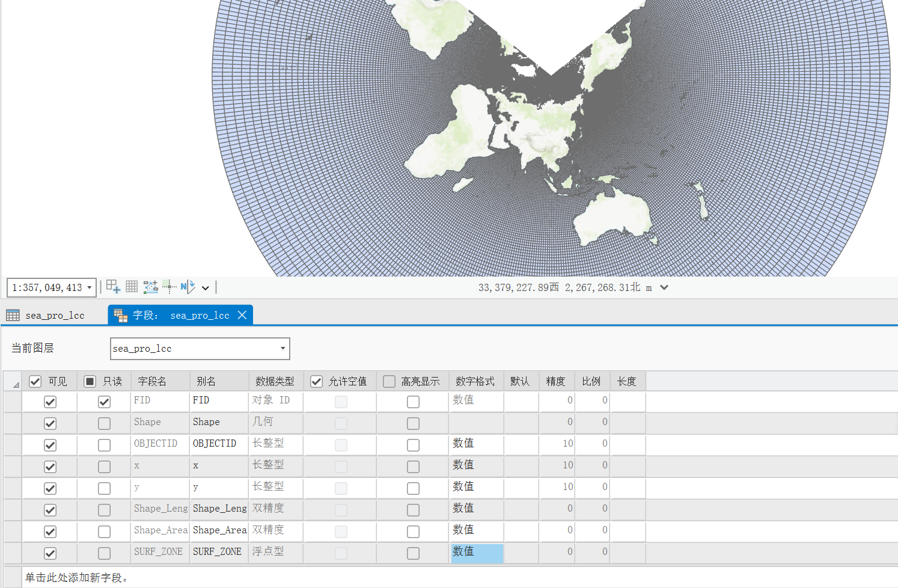Check 只读 for the Shape_Area field
The image size is (898, 588).
[104, 531]
